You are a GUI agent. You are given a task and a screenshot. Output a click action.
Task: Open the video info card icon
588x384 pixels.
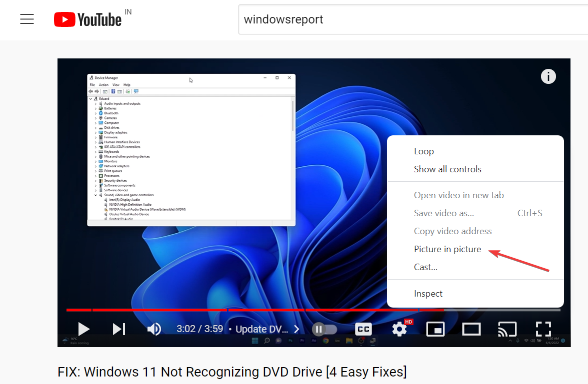click(548, 76)
